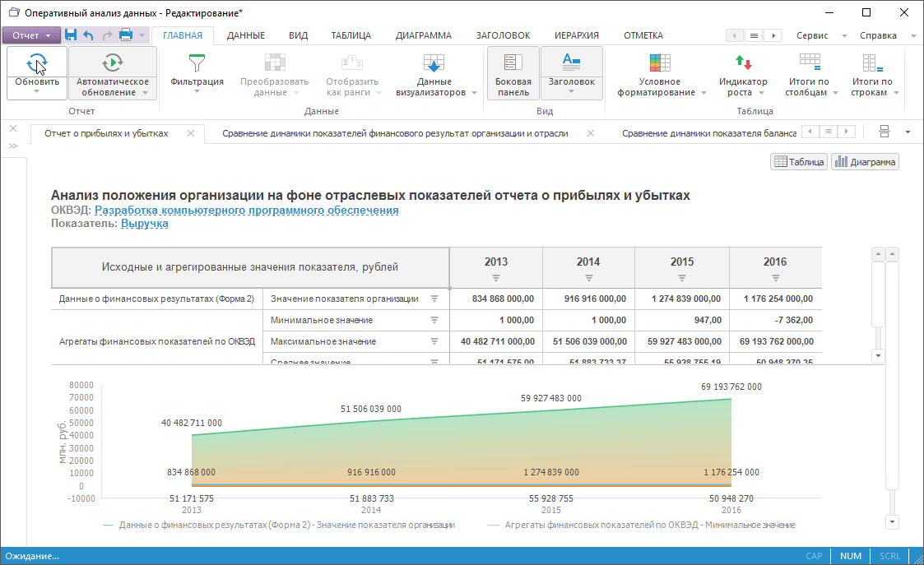Click the save diskette icon
This screenshot has width=924, height=565.
(x=71, y=35)
